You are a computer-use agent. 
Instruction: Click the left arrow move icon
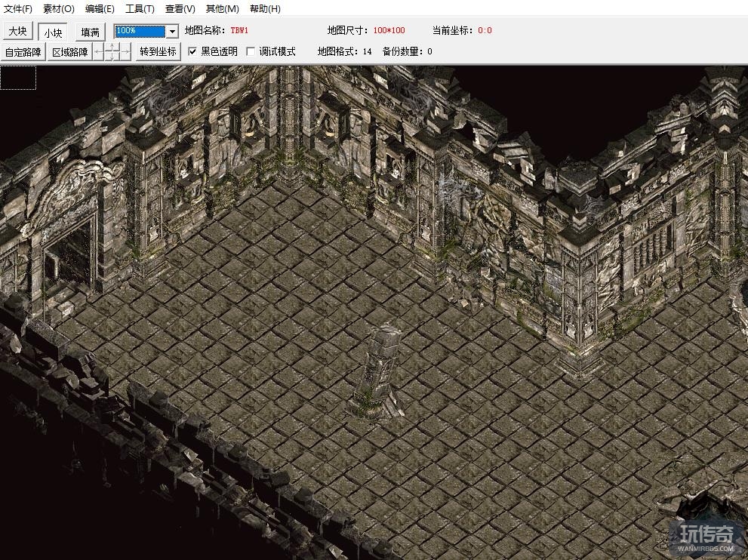[x=98, y=51]
